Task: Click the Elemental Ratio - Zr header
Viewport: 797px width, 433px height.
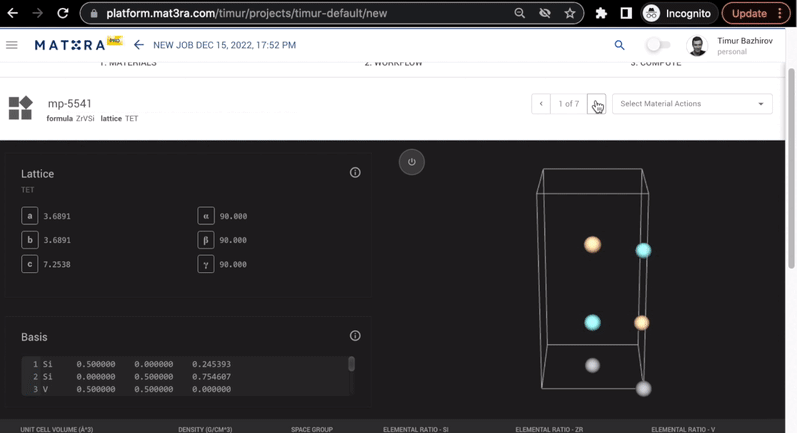Action: [x=549, y=429]
